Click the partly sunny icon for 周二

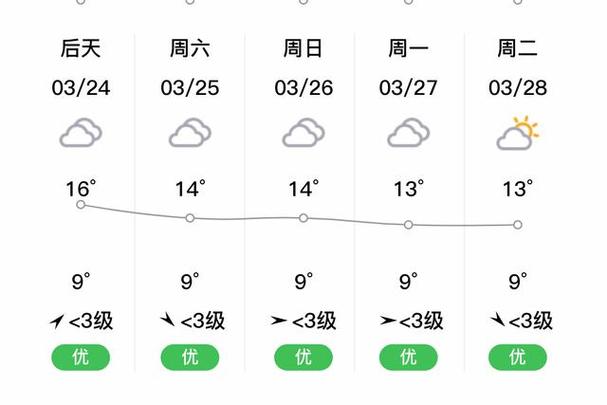[x=518, y=133]
